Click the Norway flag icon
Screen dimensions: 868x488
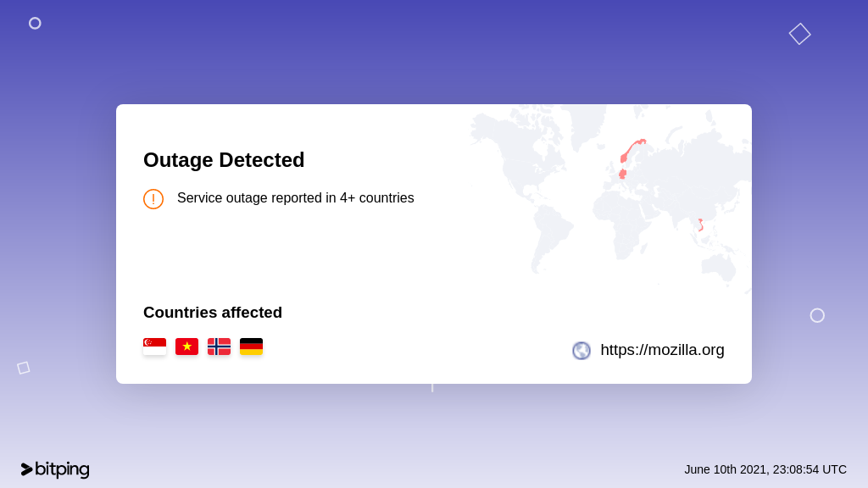tap(219, 347)
